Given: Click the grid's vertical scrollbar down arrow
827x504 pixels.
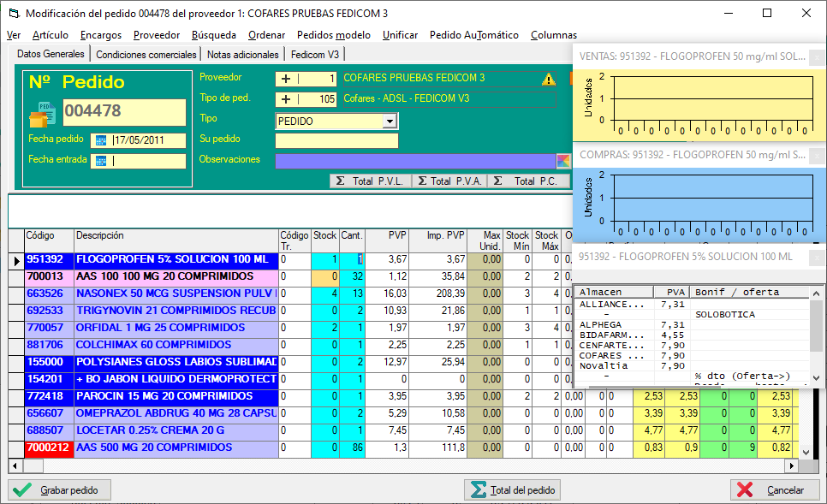Looking at the screenshot, I should [806, 453].
